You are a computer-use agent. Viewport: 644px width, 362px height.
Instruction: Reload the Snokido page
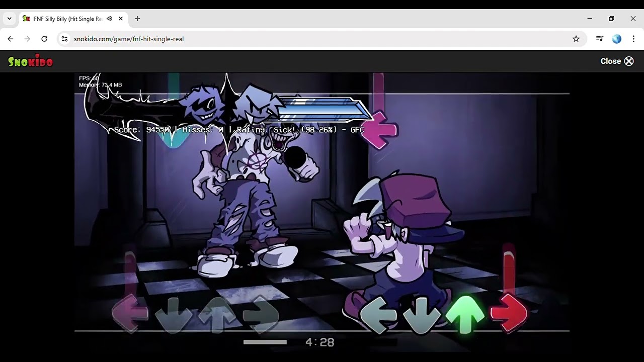(44, 39)
